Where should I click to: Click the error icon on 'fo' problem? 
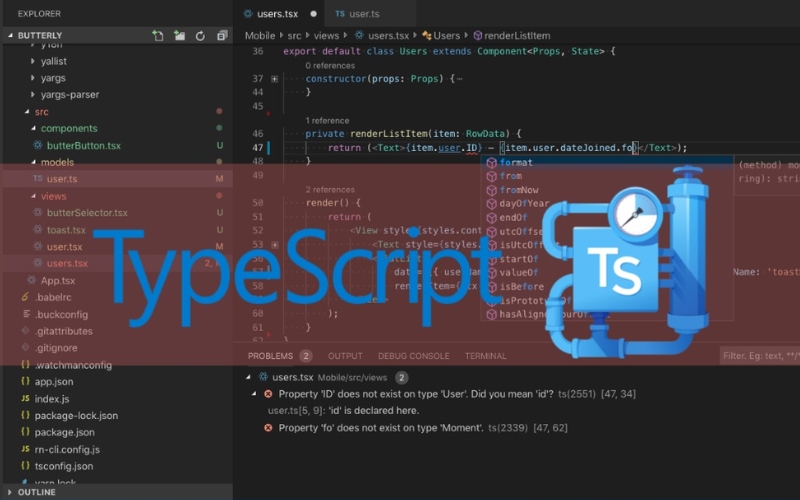click(268, 428)
